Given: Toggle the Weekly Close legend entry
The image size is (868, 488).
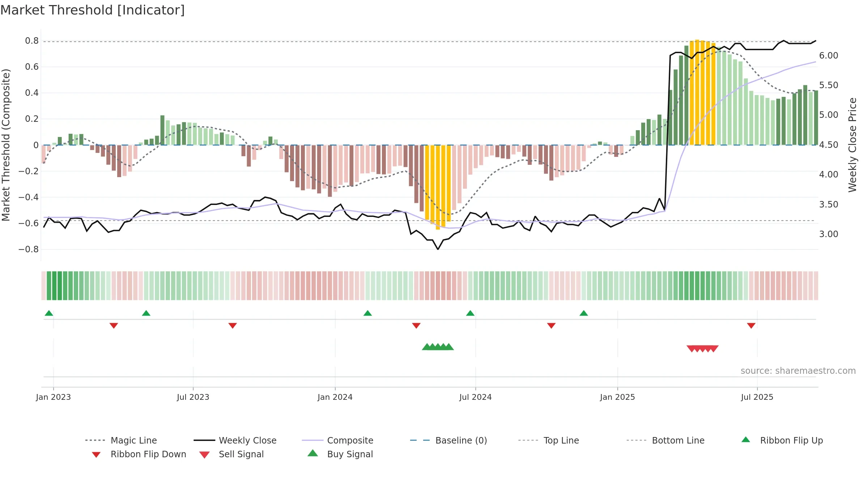Looking at the screenshot, I should 235,440.
